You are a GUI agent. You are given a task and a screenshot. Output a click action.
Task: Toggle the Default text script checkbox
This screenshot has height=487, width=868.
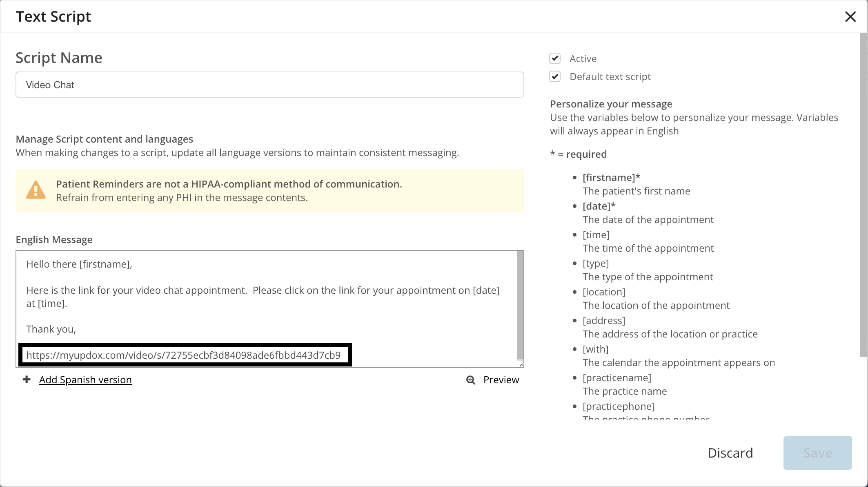[554, 76]
